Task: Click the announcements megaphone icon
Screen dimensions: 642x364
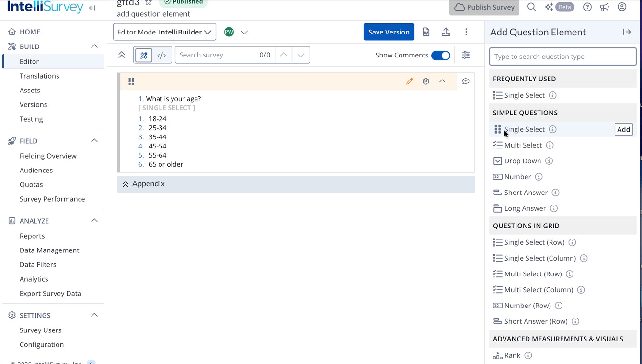Action: 605,7
